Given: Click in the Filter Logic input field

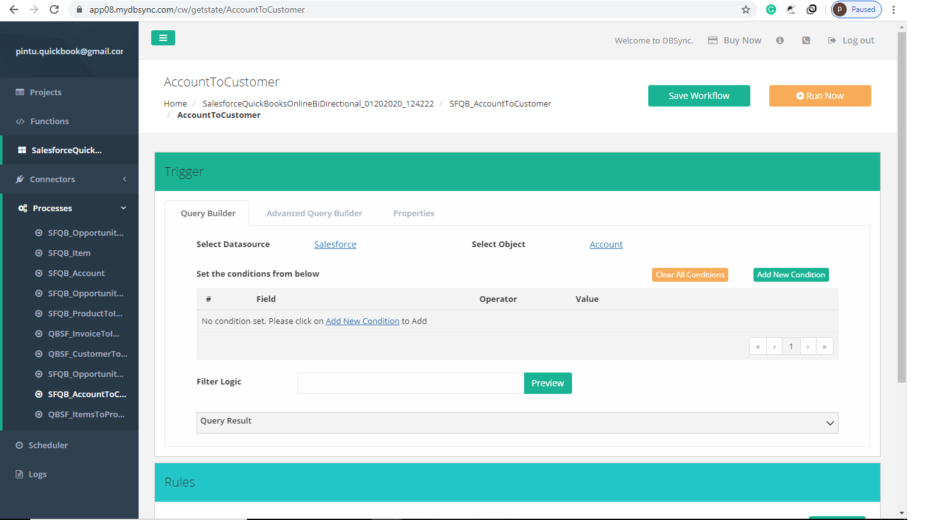Looking at the screenshot, I should point(410,383).
